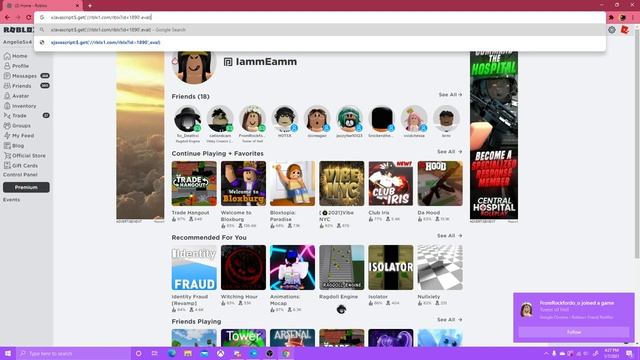Open Da Hood game tile
640x360 pixels.
coord(440,183)
